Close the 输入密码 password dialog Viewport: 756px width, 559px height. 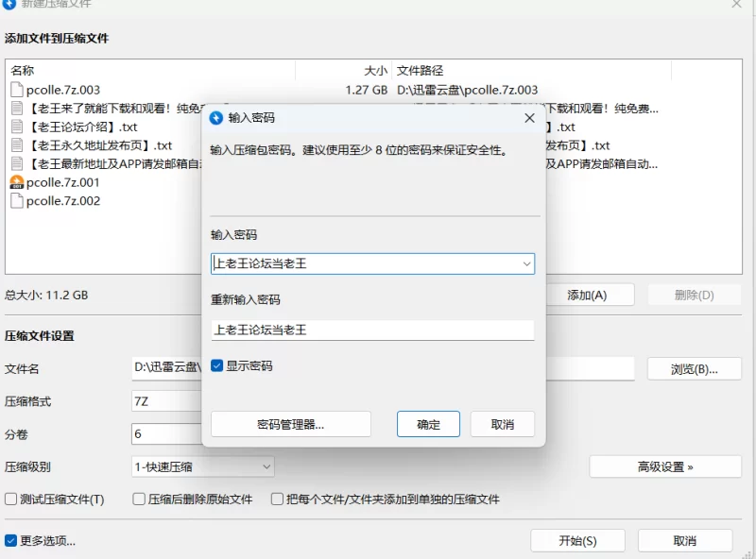pos(529,118)
